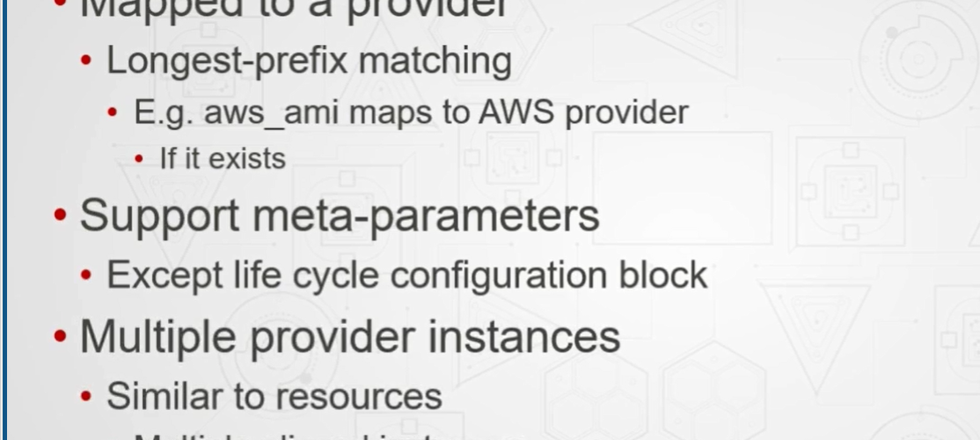This screenshot has height=440, width=980.
Task: Click the red bullet before 'Multiple provider instances'
Action: 61,336
